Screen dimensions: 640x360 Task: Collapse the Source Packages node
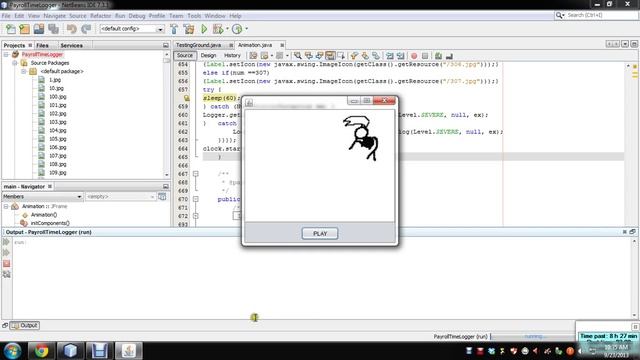(15, 63)
